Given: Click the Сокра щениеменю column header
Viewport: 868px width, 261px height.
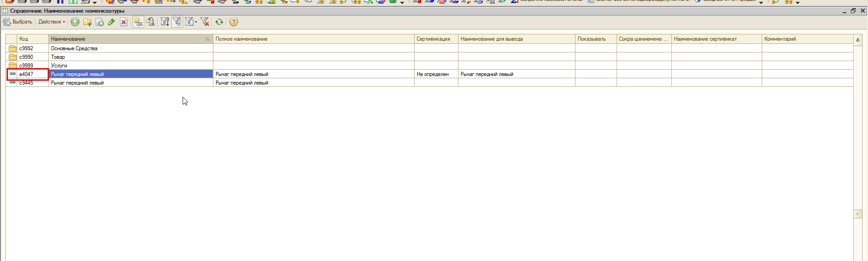Looking at the screenshot, I should 644,39.
